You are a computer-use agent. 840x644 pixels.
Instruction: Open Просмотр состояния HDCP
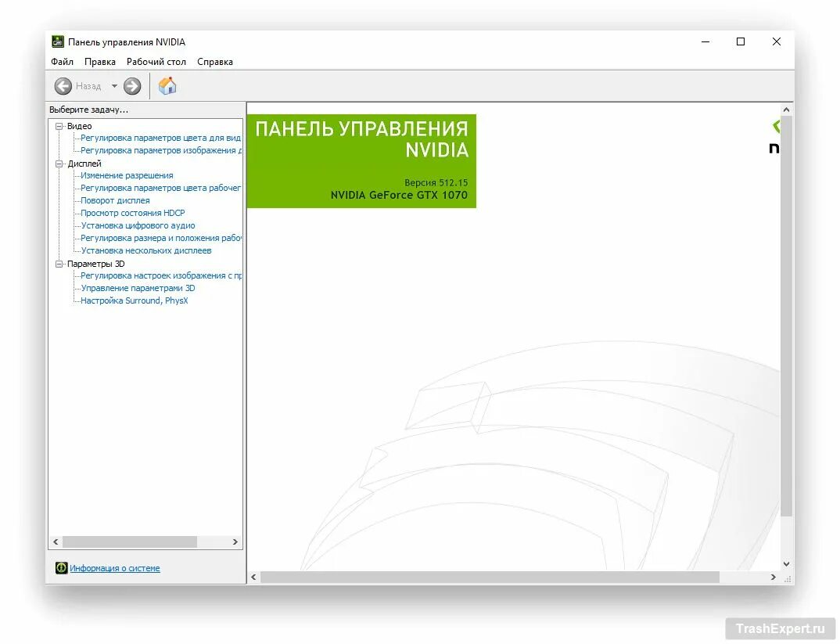(133, 214)
